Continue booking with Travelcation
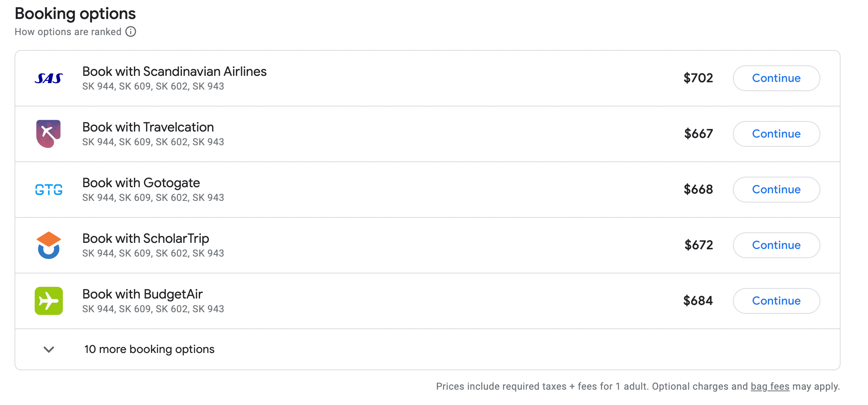Viewport: 868px width, 405px height. coord(776,134)
